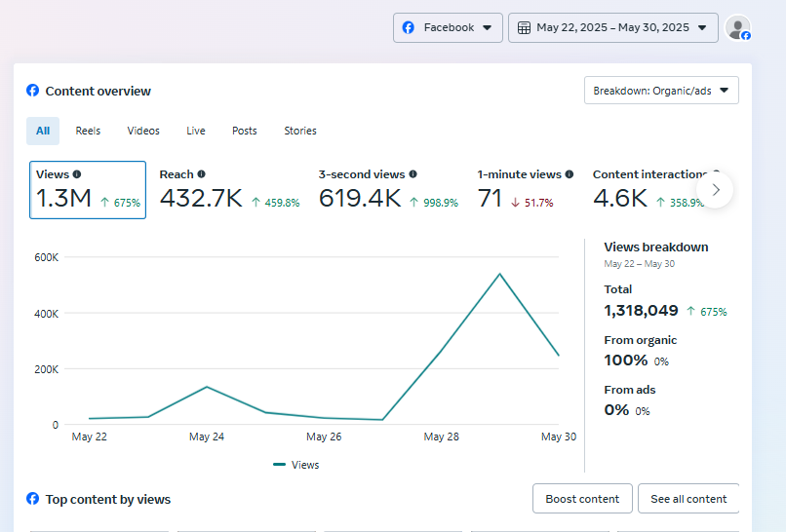Viewport: 786px width, 532px height.
Task: Click the info icon beside Reach
Action: click(202, 174)
